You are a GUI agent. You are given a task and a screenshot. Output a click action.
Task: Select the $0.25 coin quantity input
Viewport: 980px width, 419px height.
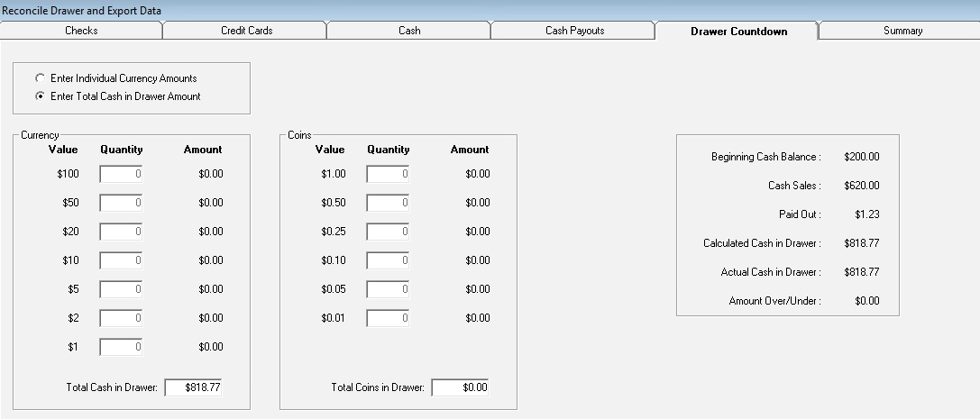[388, 232]
